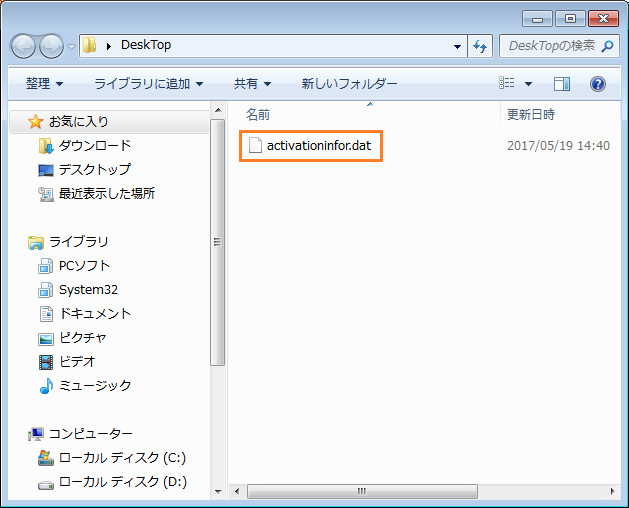Open address bar history dropdown arrow
Screen dimensions: 629x508
pos(457,46)
